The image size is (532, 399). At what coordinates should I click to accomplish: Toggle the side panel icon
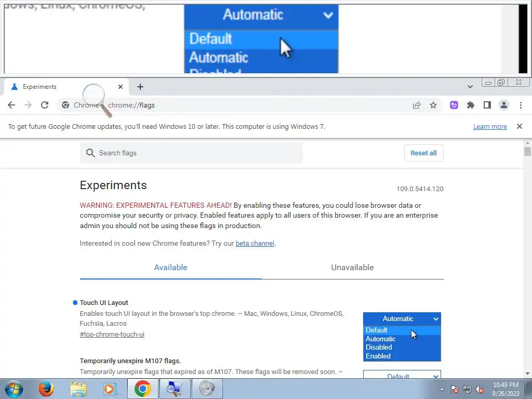(x=487, y=105)
